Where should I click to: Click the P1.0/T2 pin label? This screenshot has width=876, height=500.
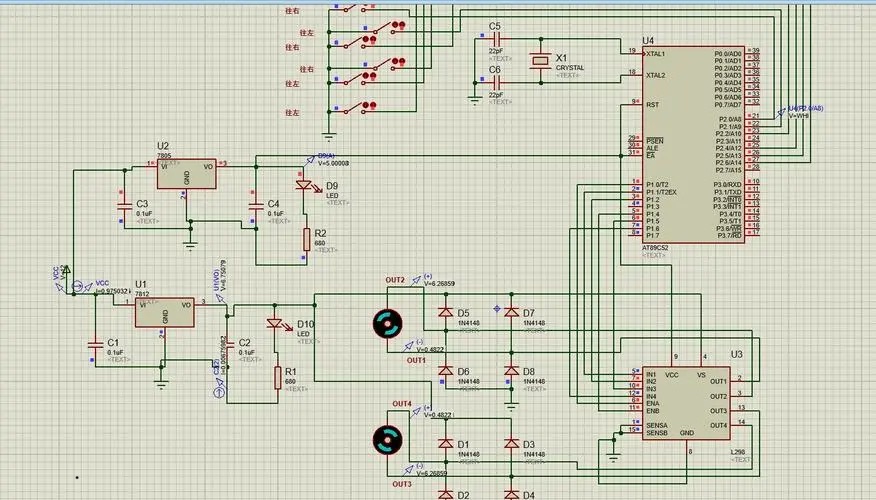coord(657,185)
